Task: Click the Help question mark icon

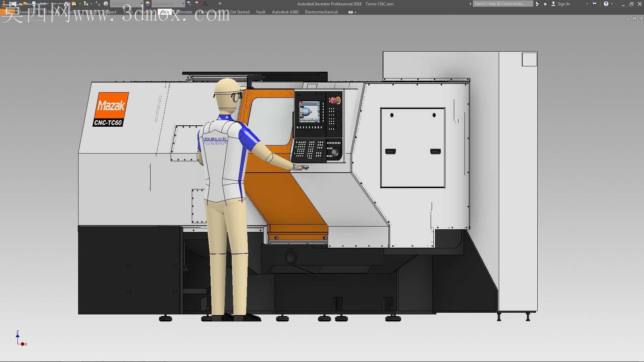Action: coord(606,4)
